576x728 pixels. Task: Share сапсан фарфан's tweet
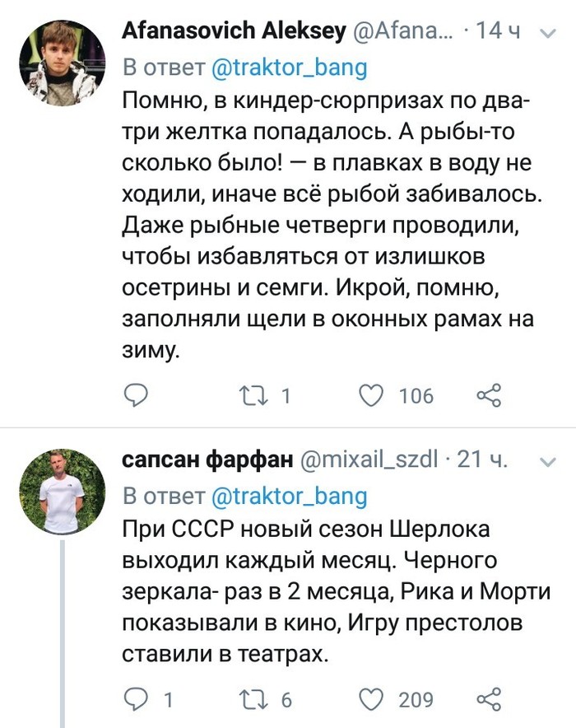tap(490, 700)
